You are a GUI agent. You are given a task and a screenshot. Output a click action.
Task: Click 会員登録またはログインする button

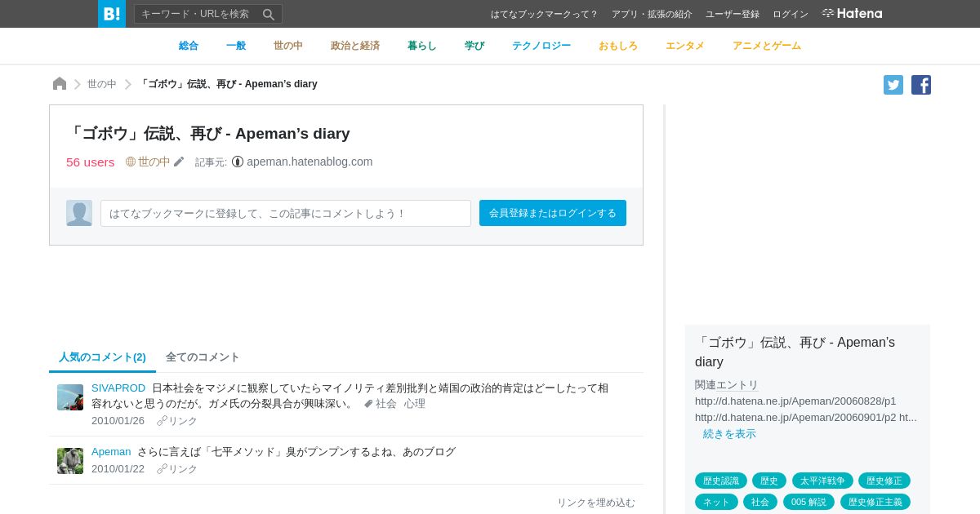click(x=553, y=213)
